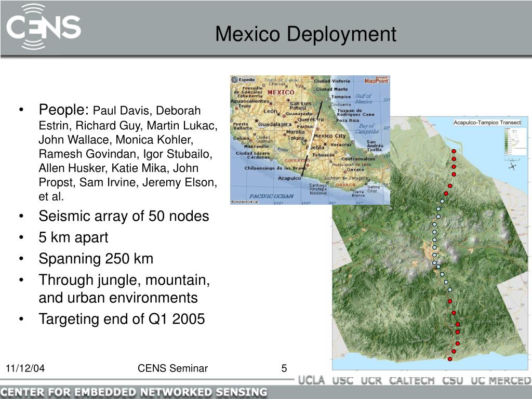This screenshot has width=532, height=399.
Task: Click the compass rose on the terrain map
Action: tap(512, 166)
